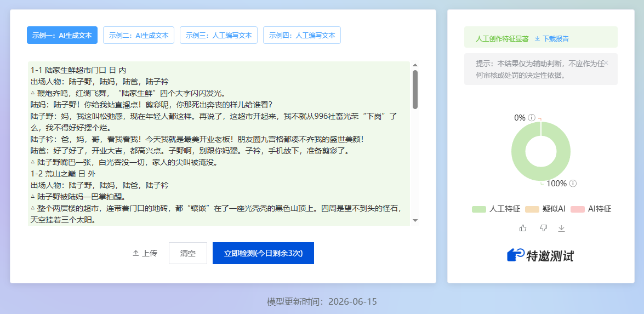644x314 pixels.
Task: Click the 特邀测试 logo
Action: [x=540, y=255]
